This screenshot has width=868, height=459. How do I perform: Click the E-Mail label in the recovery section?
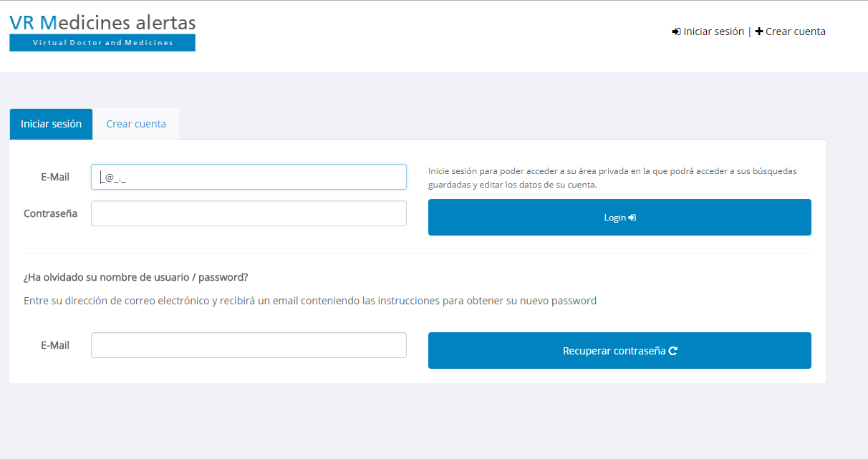55,345
